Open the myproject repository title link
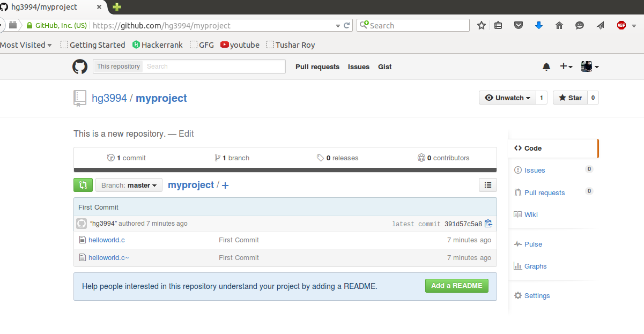The width and height of the screenshot is (644, 334). coord(161,98)
